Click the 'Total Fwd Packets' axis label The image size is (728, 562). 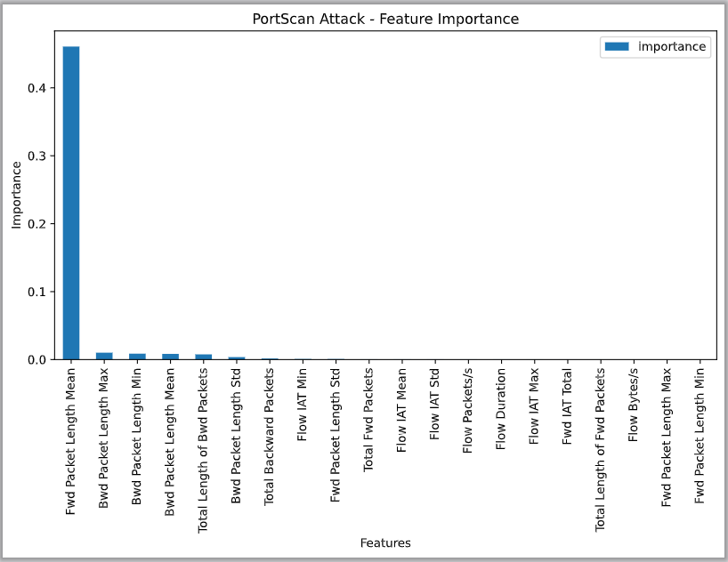[x=368, y=420]
